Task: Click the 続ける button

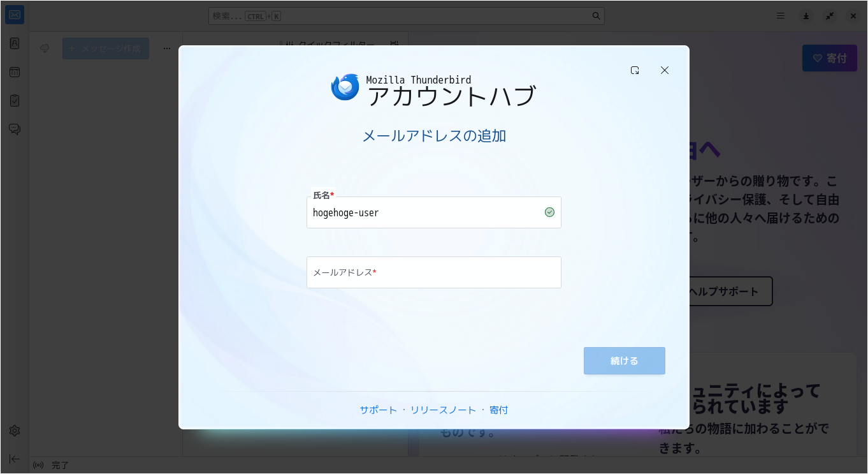Action: pos(625,361)
